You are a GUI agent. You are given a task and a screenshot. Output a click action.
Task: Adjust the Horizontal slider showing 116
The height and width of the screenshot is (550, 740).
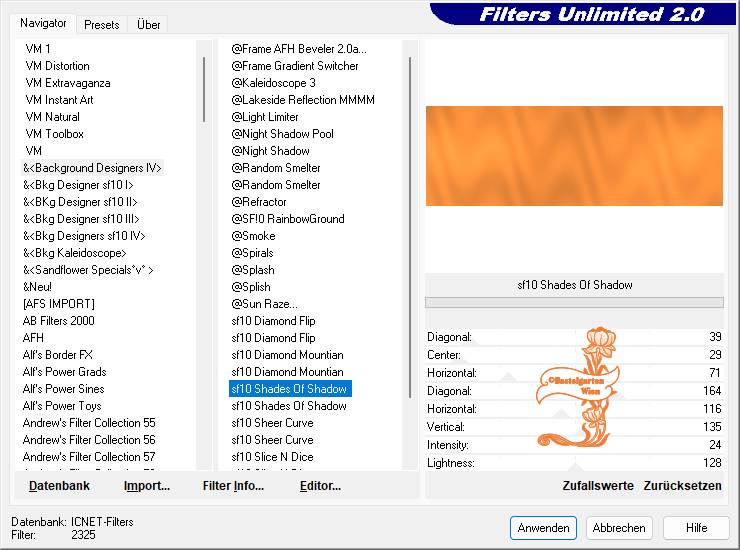click(574, 409)
